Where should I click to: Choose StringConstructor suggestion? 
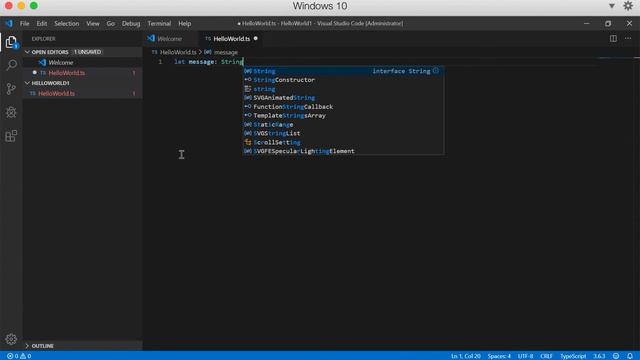click(343, 80)
